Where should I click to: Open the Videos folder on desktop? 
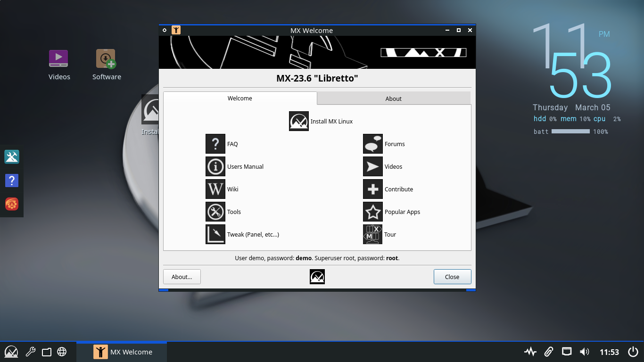(x=59, y=59)
